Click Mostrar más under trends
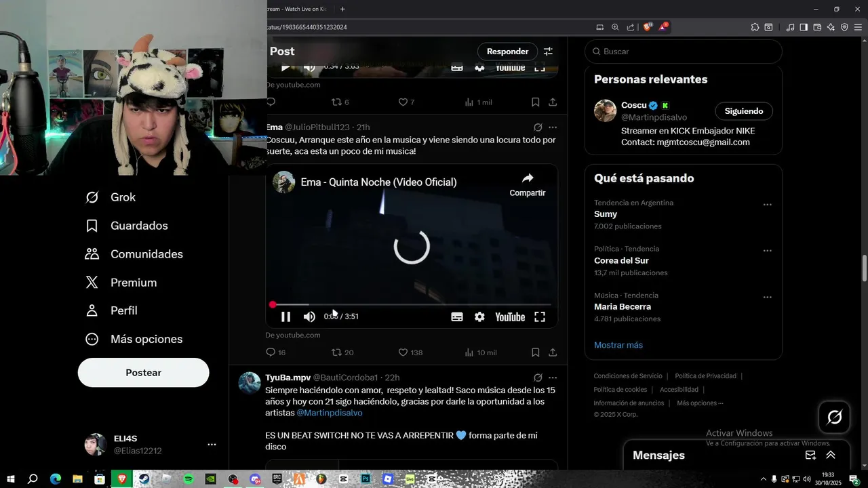 tap(618, 345)
